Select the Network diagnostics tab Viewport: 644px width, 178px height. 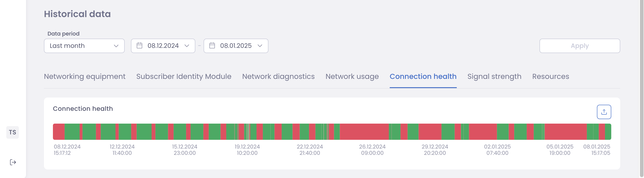(x=278, y=76)
